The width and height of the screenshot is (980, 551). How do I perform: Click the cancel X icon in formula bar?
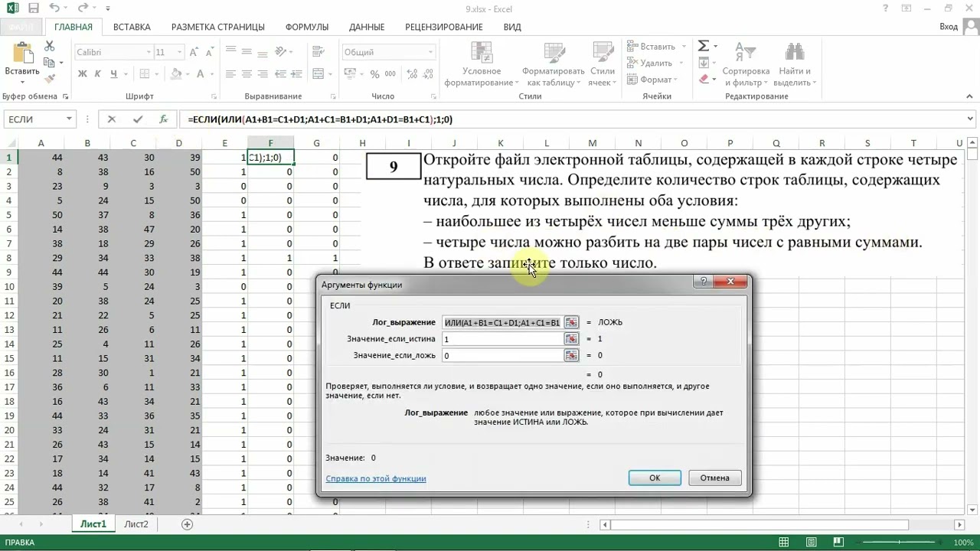[x=112, y=119]
